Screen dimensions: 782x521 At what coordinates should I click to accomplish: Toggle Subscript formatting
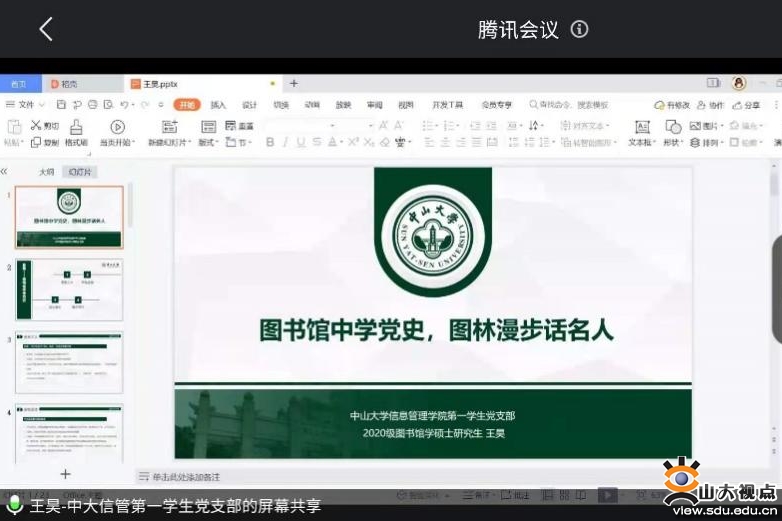coord(369,143)
